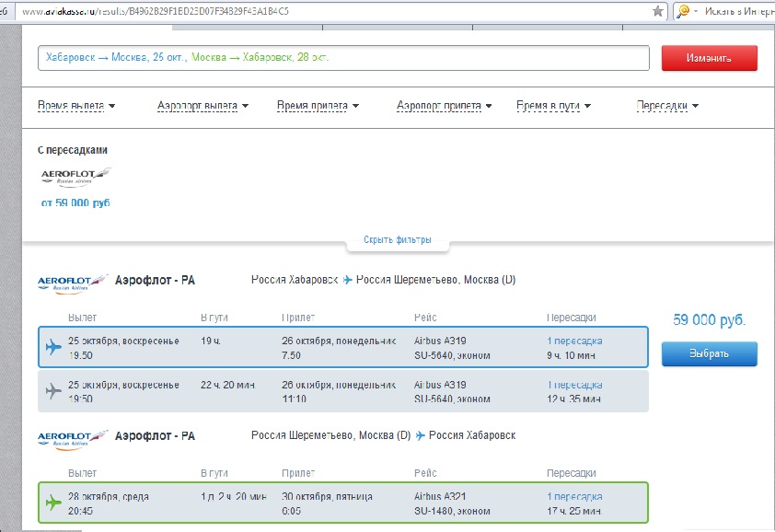This screenshot has height=532, width=775.
Task: Click the green plane icon of the 28 октября flight
Action: [53, 503]
